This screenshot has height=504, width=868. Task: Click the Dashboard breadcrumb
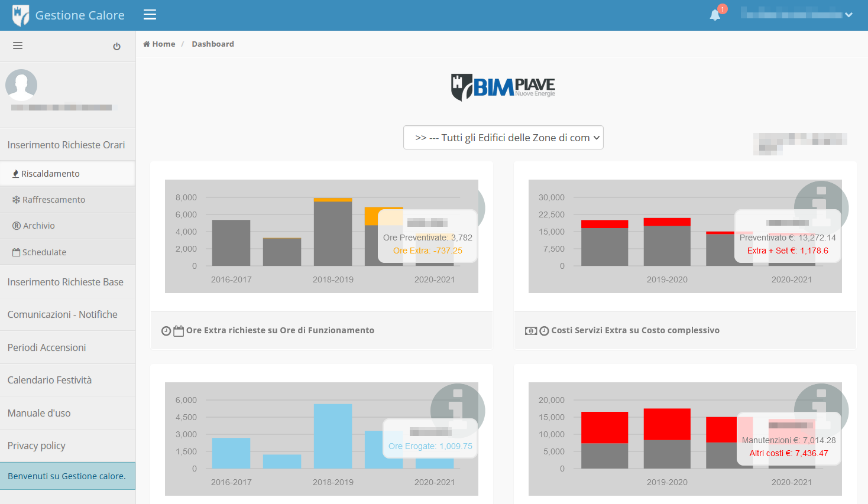213,44
